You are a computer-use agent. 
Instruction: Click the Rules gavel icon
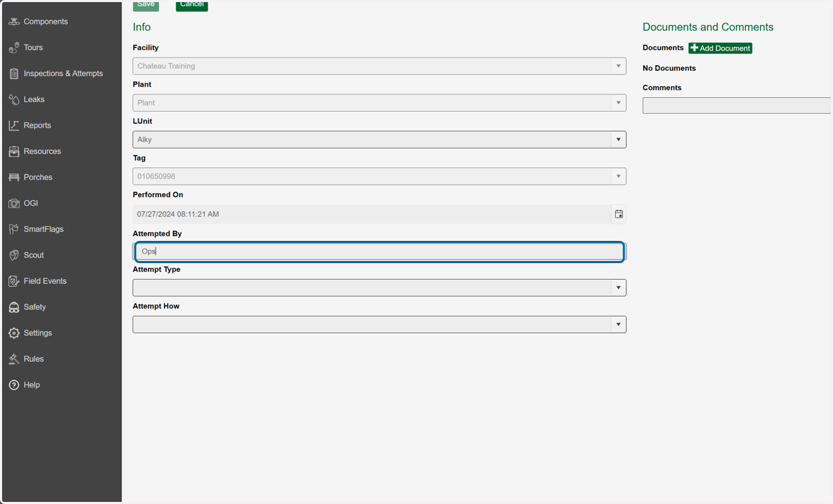(14, 359)
